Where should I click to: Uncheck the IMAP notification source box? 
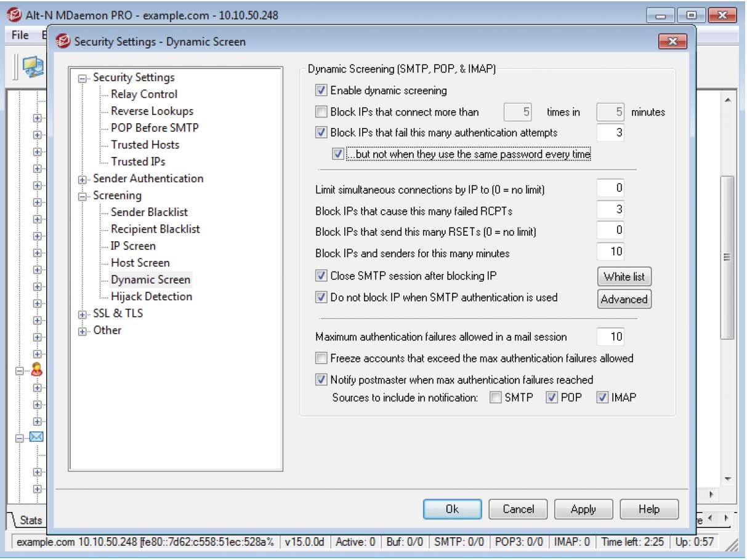click(602, 398)
